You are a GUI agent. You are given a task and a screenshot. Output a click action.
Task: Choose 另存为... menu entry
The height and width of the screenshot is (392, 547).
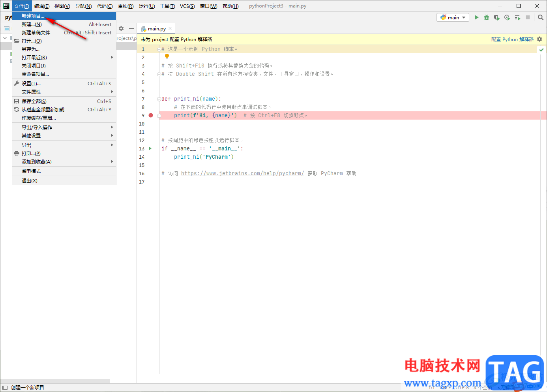click(64, 49)
